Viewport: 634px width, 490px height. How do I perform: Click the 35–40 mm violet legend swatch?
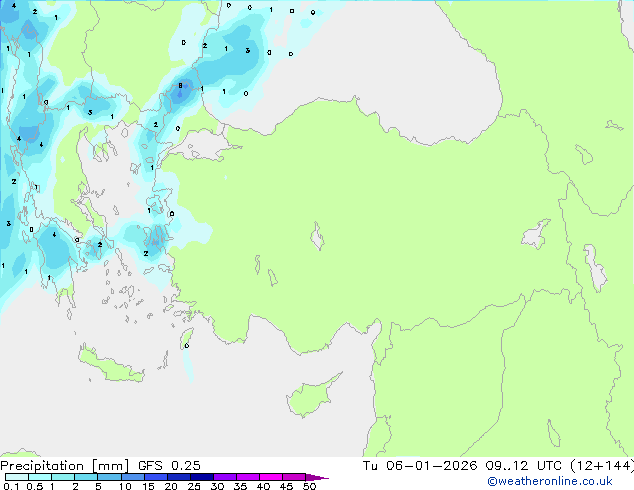tap(248, 477)
